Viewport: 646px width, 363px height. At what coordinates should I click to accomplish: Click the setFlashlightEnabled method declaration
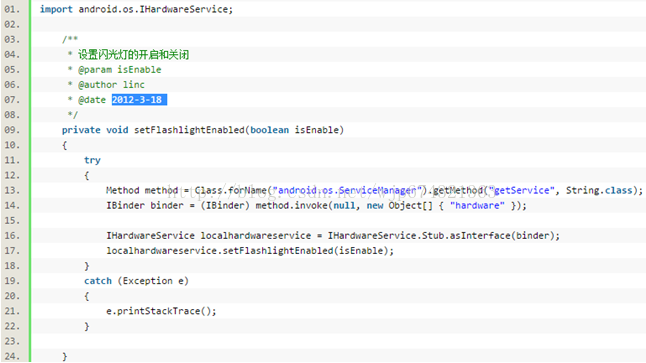pos(203,130)
